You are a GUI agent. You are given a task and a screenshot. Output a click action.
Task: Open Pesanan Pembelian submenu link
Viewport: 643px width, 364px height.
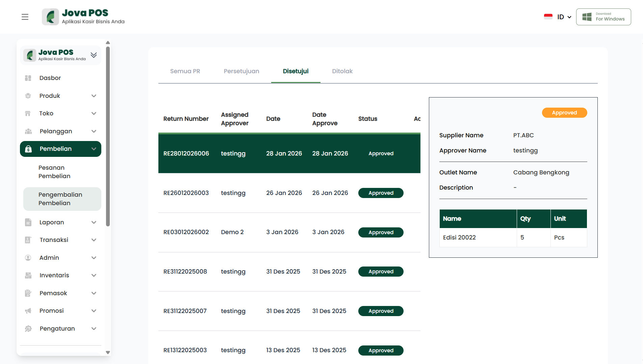coord(54,172)
